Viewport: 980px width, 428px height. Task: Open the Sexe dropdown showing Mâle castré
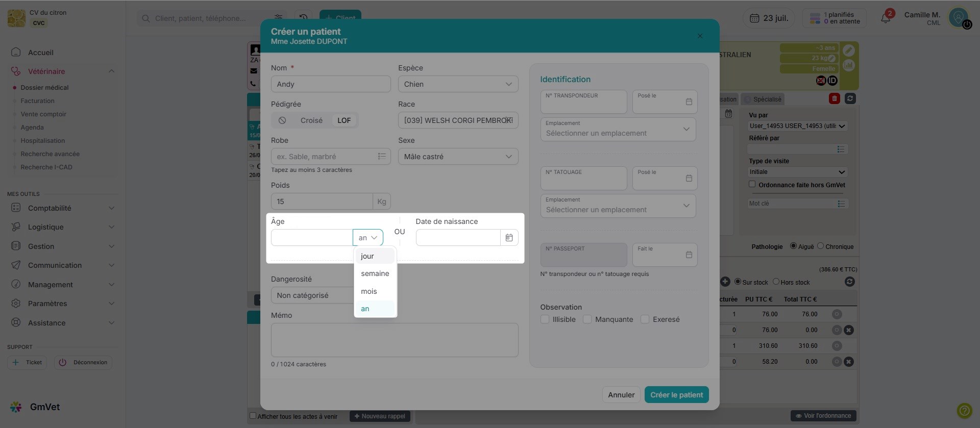tap(458, 157)
